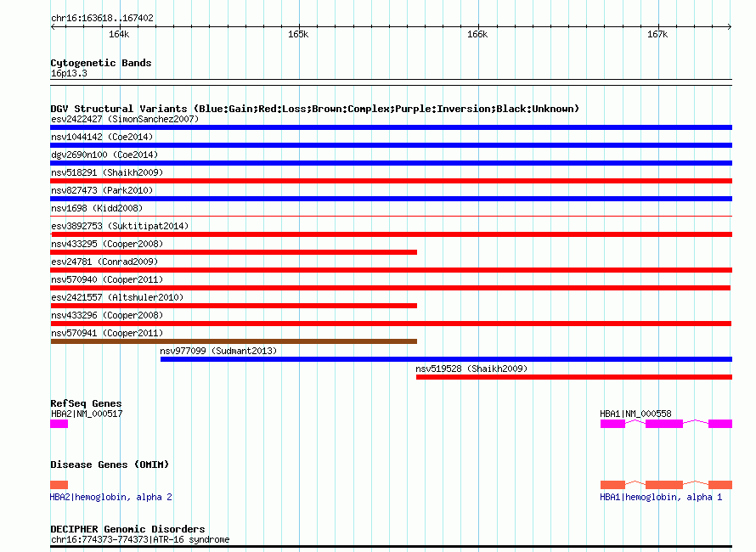Click the nsv570940 (Cooper2011) red bar
The image size is (756, 552).
click(390, 288)
